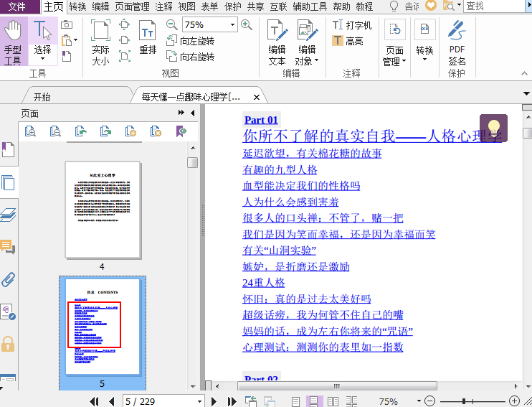Click the horizontal scrollbar of the document

(x=336, y=386)
